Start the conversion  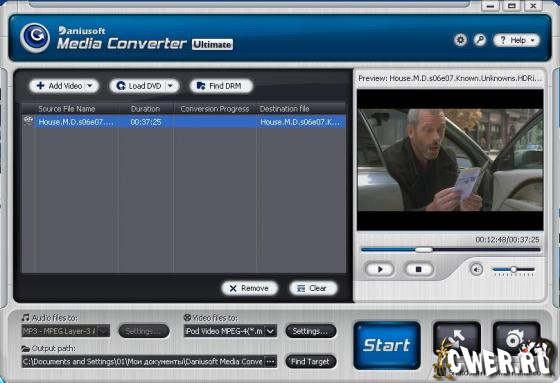(x=387, y=345)
